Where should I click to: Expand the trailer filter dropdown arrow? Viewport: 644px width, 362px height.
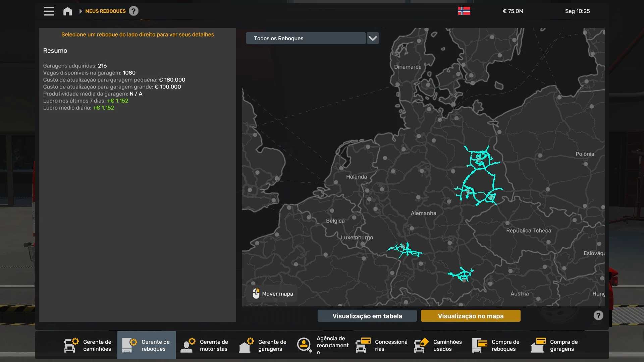click(372, 38)
